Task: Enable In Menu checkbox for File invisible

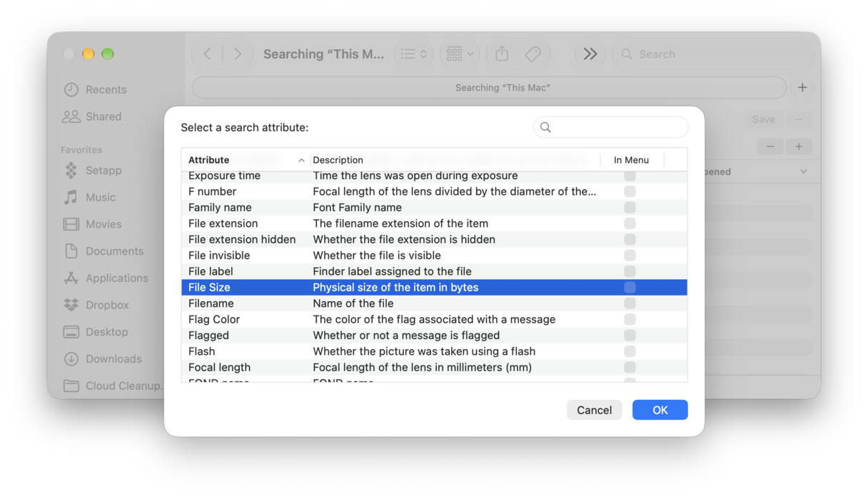Action: [630, 256]
